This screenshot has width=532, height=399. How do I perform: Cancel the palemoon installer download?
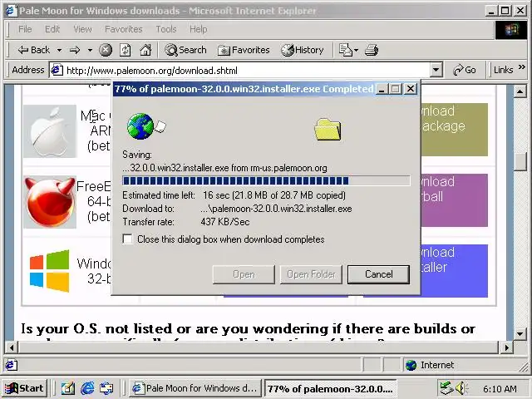[379, 274]
